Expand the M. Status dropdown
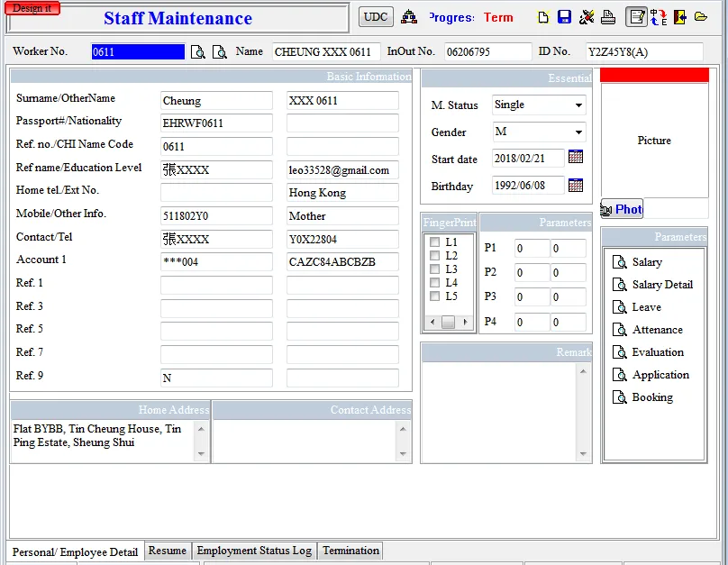 click(x=578, y=105)
